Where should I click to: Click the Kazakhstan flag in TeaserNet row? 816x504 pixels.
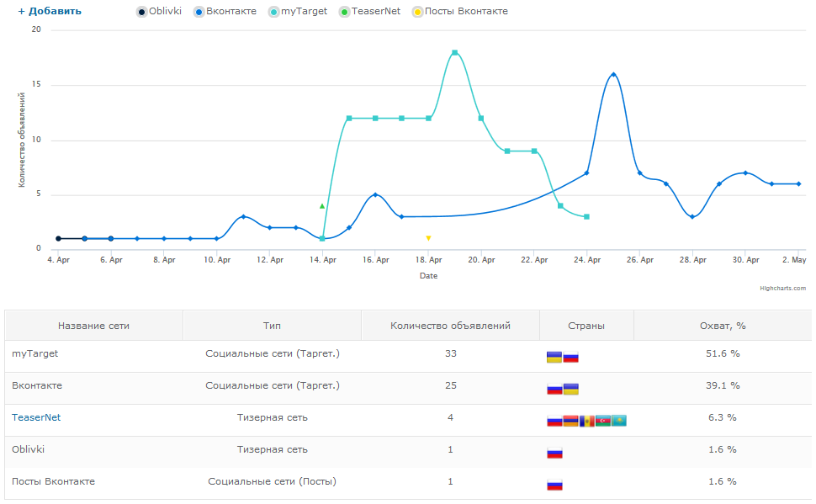(619, 421)
